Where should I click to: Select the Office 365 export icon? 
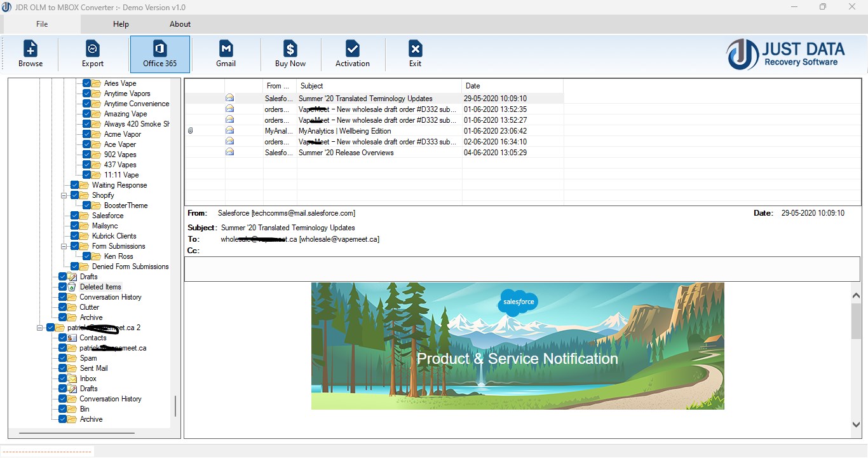click(160, 49)
